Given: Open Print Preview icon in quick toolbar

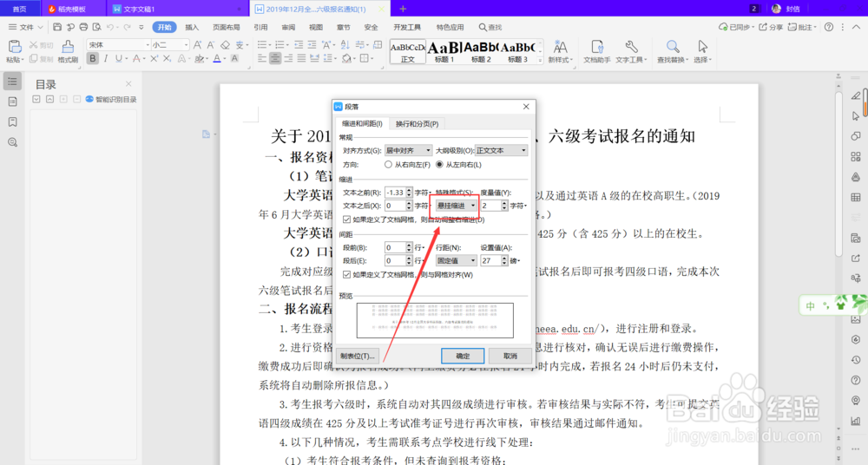Looking at the screenshot, I should click(x=97, y=27).
